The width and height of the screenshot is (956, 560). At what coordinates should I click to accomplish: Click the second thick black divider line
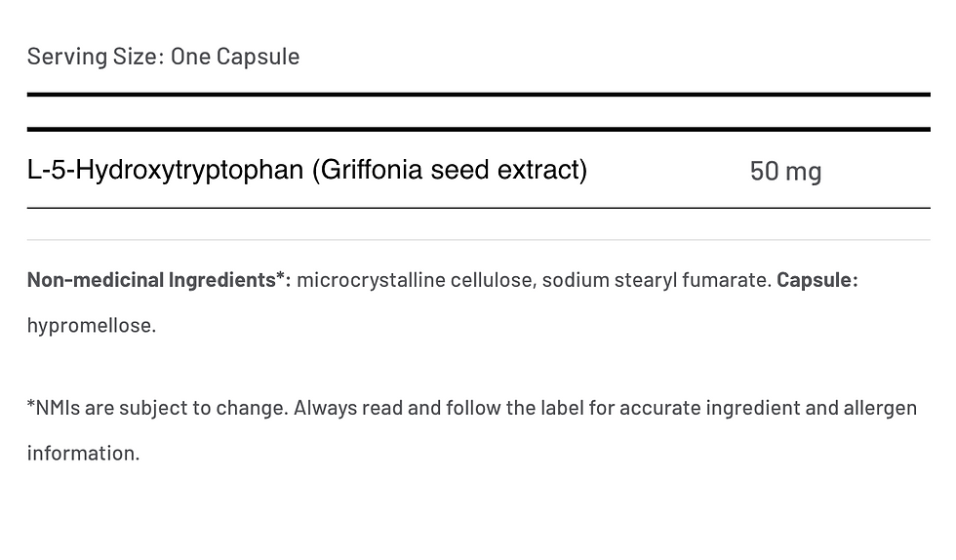click(x=478, y=129)
